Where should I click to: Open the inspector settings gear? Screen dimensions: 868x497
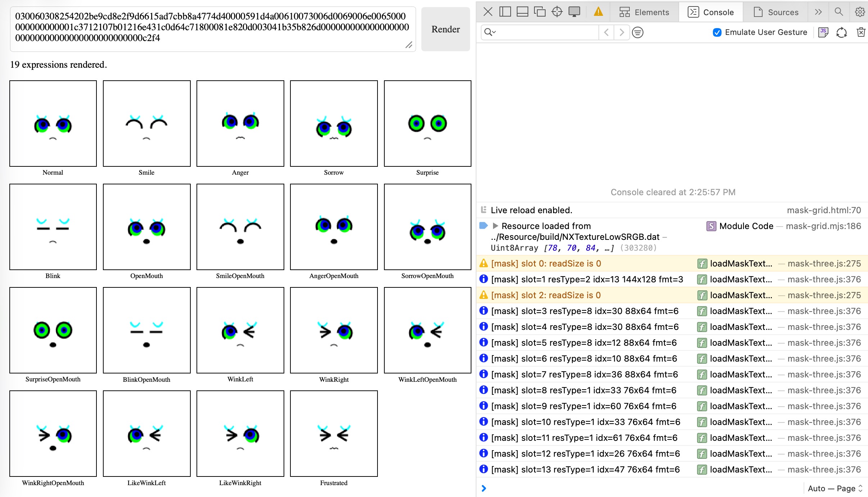coord(860,12)
